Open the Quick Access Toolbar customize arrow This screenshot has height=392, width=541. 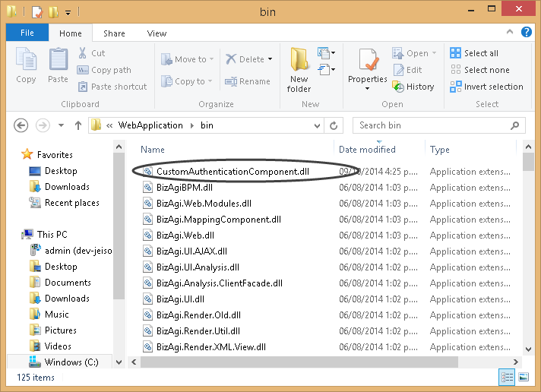68,12
